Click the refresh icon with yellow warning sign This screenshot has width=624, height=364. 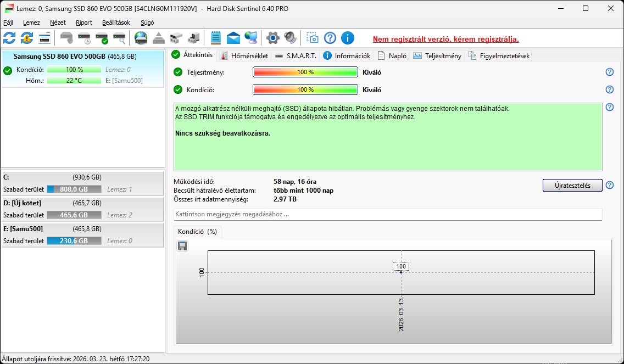27,38
